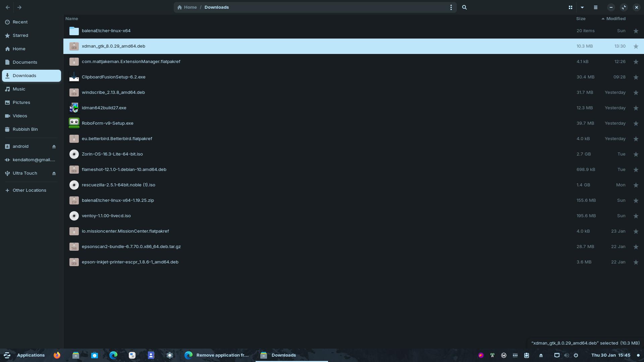Image resolution: width=644 pixels, height=362 pixels.
Task: Select windscribe_2.13.8_amd64.deb file name
Action: click(113, 93)
